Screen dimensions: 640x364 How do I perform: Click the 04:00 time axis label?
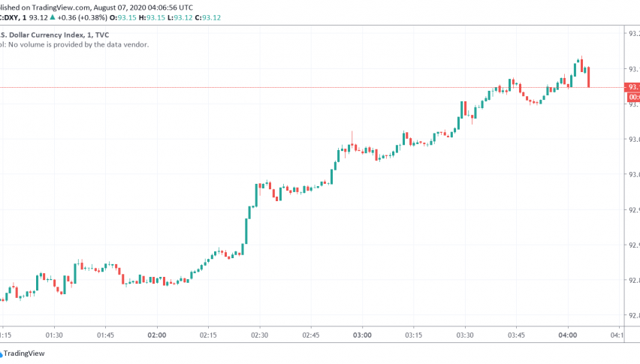(x=568, y=335)
